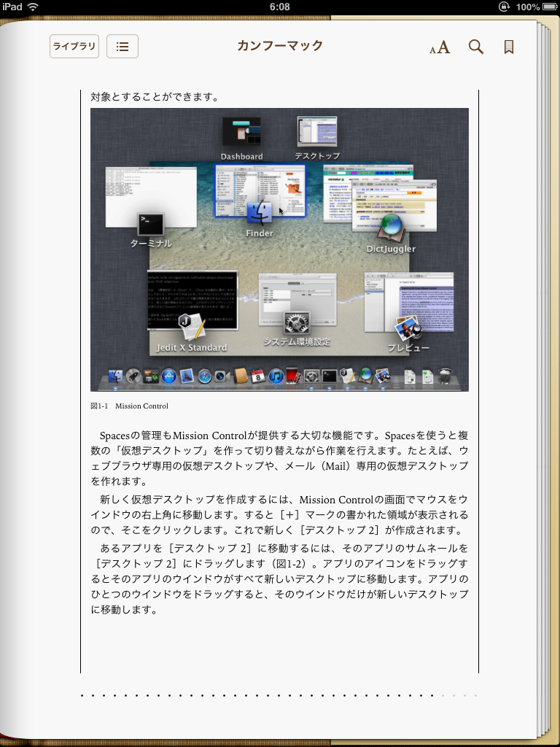This screenshot has width=560, height=747.
Task: Click FaceTime camera in the figure's Dock
Action: pyautogui.click(x=222, y=376)
